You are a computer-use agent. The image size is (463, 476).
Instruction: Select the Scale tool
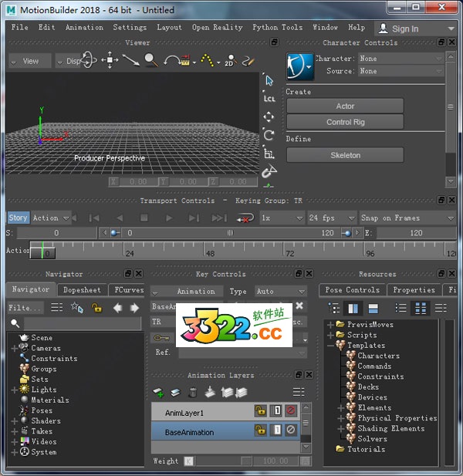[269, 154]
